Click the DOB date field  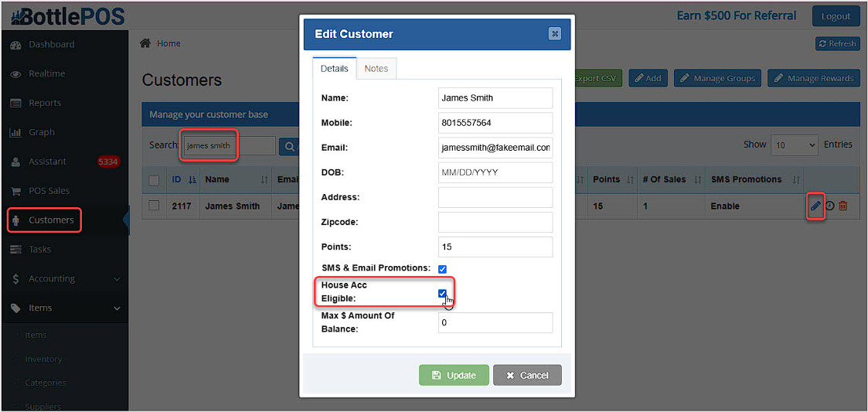point(495,172)
